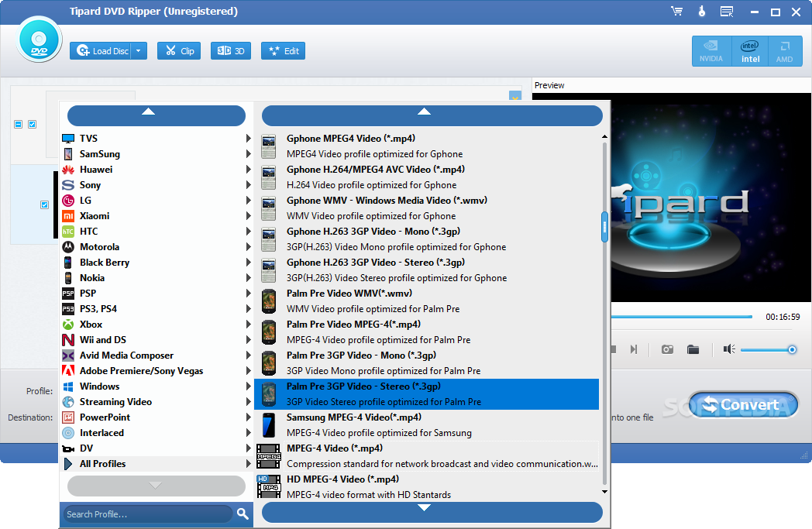Choose Gphone H.263 3GP Video Stereo profile
The image size is (812, 529).
tap(426, 270)
